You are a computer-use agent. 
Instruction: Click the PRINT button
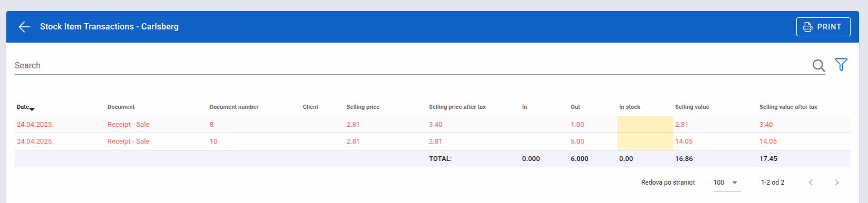click(823, 27)
